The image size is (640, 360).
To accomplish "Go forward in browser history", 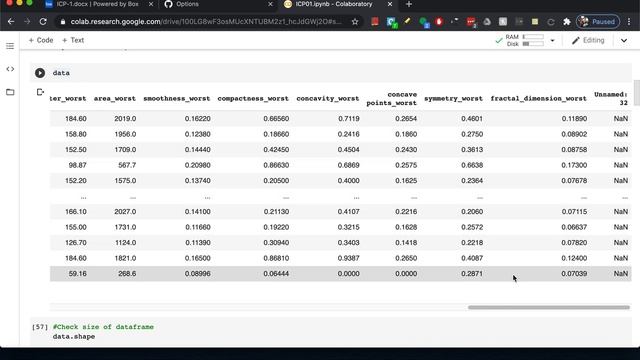I will (x=27, y=22).
